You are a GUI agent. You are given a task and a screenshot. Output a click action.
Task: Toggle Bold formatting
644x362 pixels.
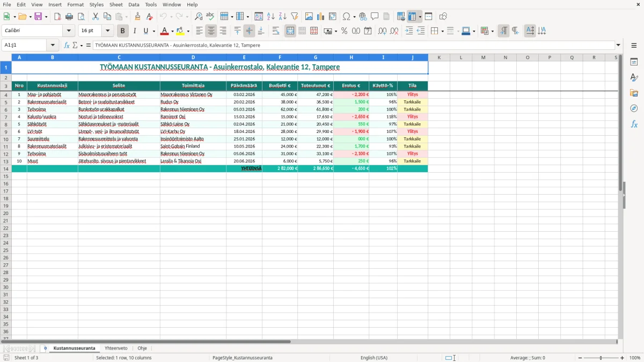[123, 31]
